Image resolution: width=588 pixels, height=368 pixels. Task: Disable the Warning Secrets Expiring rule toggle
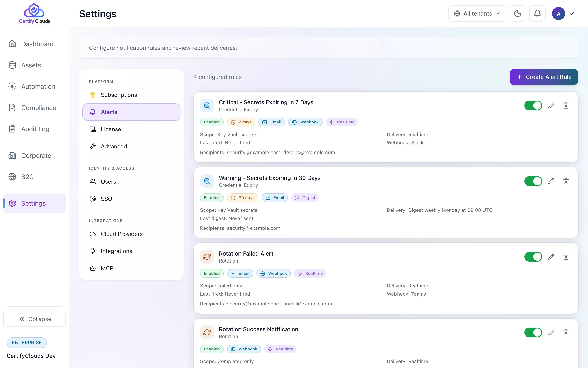click(x=533, y=181)
